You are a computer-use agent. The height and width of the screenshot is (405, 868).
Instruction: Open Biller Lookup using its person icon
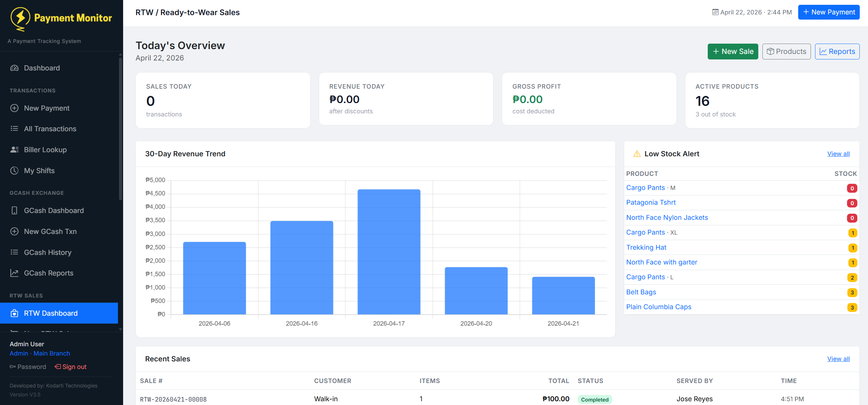point(14,149)
